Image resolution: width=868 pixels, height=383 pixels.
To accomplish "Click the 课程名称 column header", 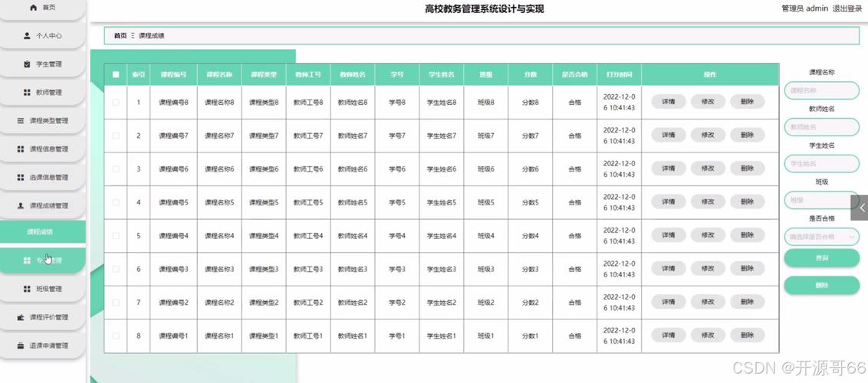I will click(219, 74).
